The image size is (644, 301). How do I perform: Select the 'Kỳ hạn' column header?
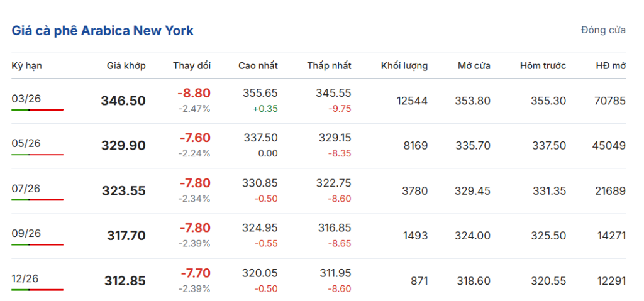[26, 66]
